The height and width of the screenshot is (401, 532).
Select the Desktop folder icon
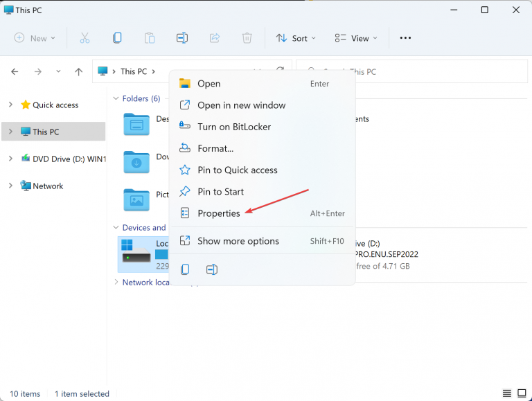pyautogui.click(x=136, y=125)
